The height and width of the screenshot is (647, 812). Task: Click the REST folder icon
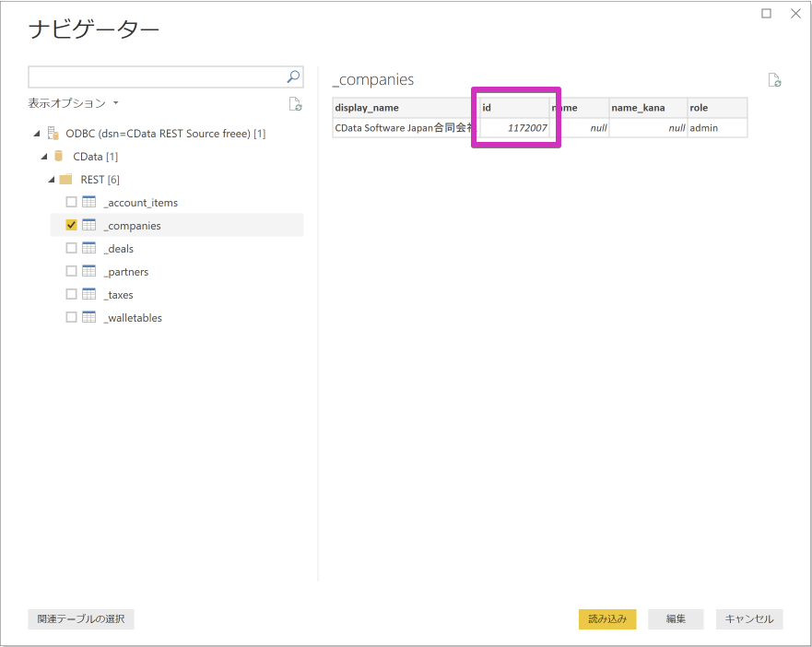click(67, 179)
